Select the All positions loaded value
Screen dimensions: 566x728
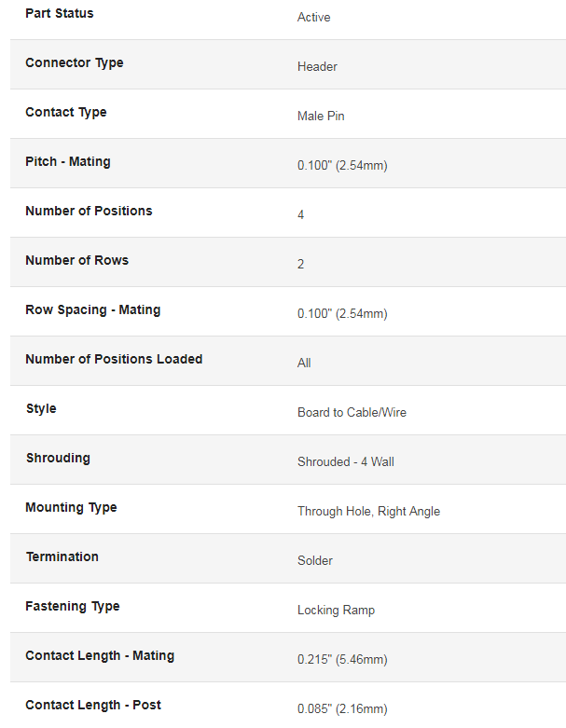point(304,363)
